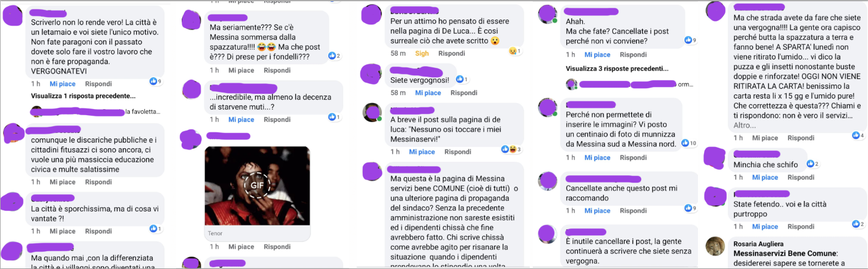Screen dimensions: 868x269
Task: Click 'Mi piace' under 'Cancellate anche questo post'
Action: [597, 211]
